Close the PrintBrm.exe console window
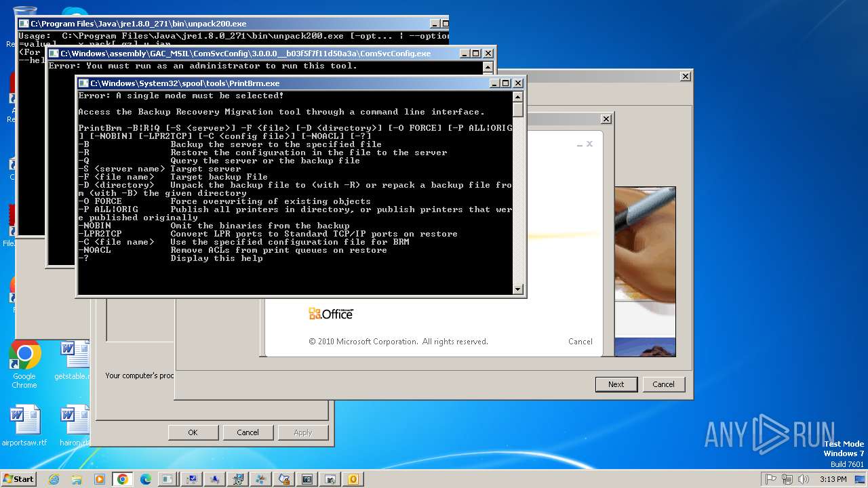Image resolution: width=868 pixels, height=488 pixels. click(x=518, y=83)
